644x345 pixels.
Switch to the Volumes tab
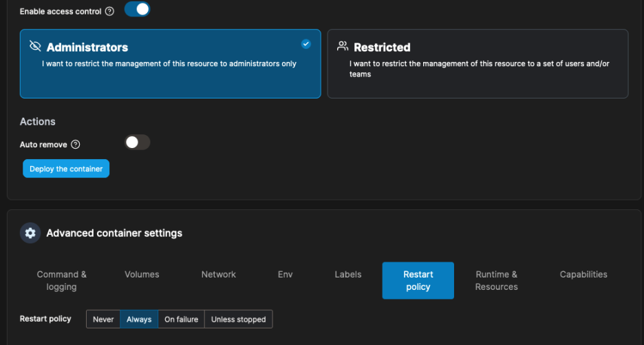tap(142, 274)
